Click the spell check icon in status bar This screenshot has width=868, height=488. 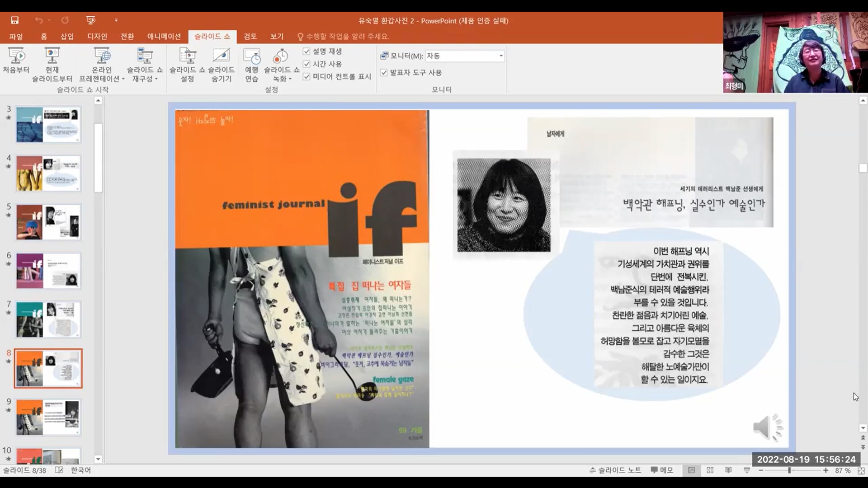tap(59, 470)
